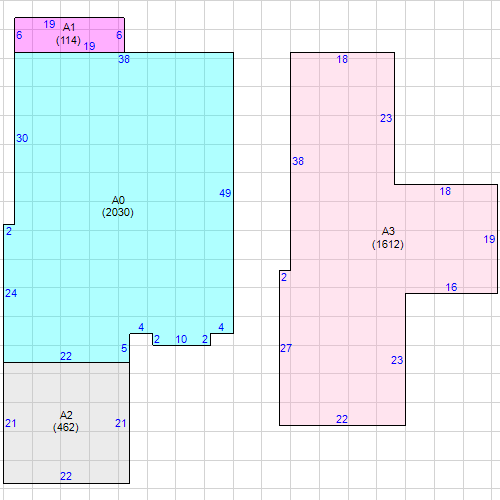The image size is (500, 500).
Task: Click the 4 dimension left of A0's bottom bump
Action: coord(141,327)
